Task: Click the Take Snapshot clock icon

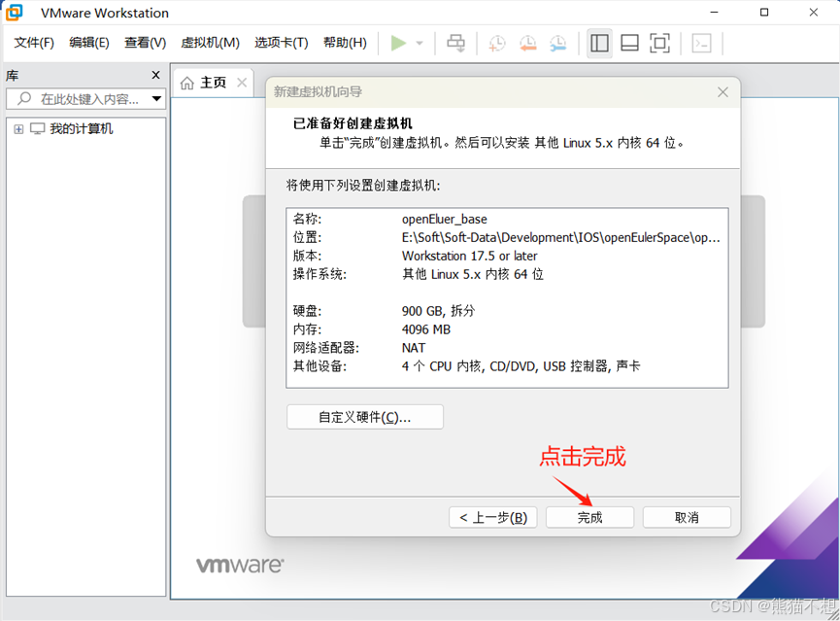Action: tap(496, 43)
